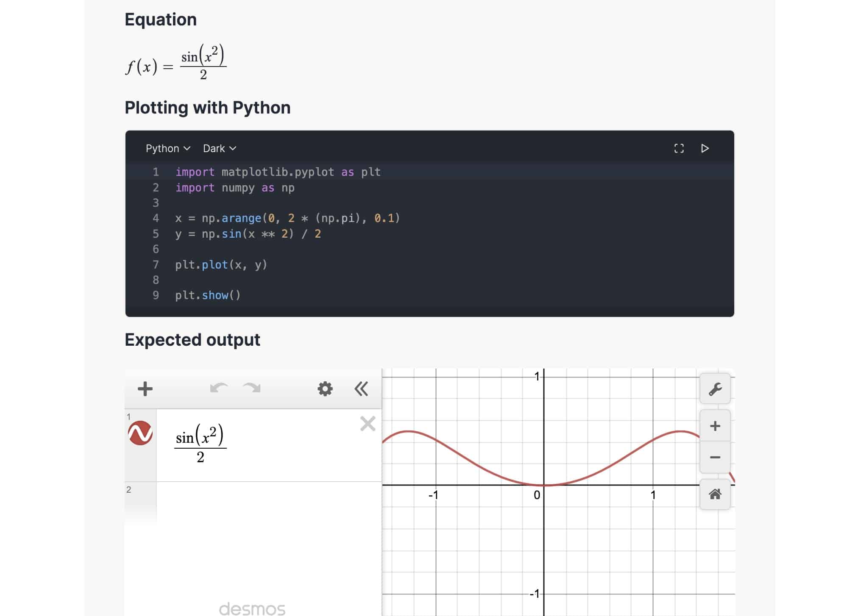The height and width of the screenshot is (616, 858).
Task: Toggle visibility of sin(x²)/2 graph
Action: 140,433
